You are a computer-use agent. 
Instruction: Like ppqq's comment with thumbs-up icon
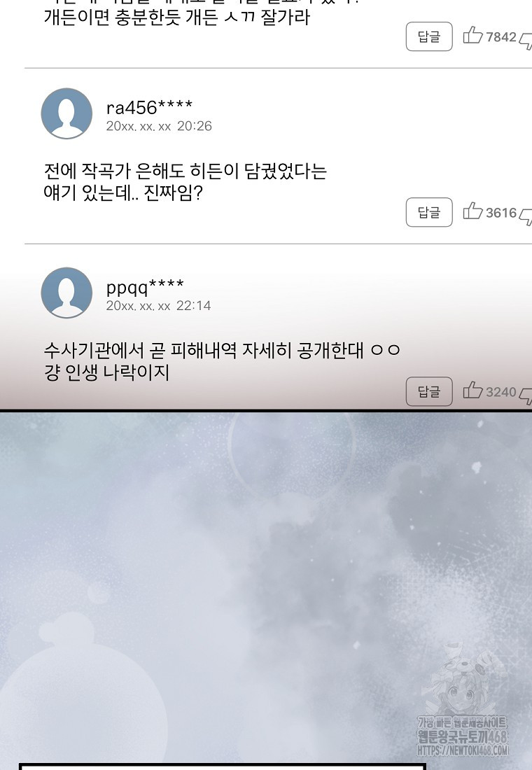point(473,391)
